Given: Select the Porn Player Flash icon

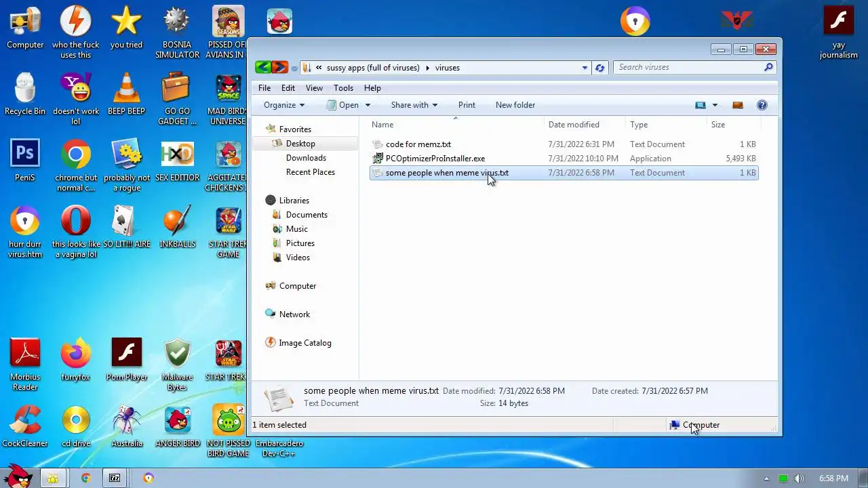Looking at the screenshot, I should (x=127, y=361).
